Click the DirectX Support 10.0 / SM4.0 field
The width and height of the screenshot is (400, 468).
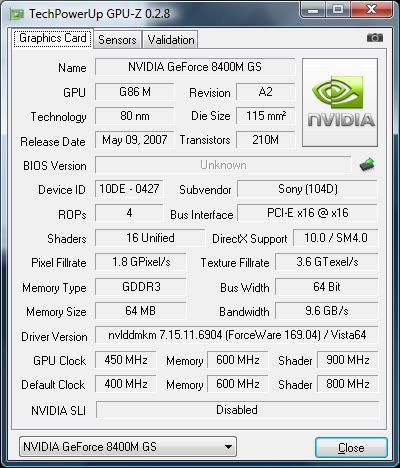[335, 238]
